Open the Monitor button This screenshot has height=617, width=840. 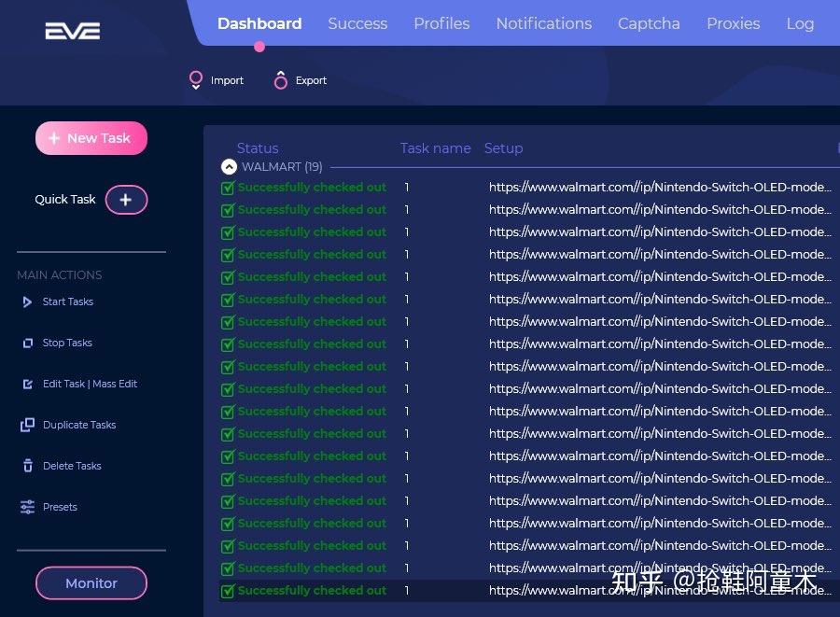tap(91, 583)
